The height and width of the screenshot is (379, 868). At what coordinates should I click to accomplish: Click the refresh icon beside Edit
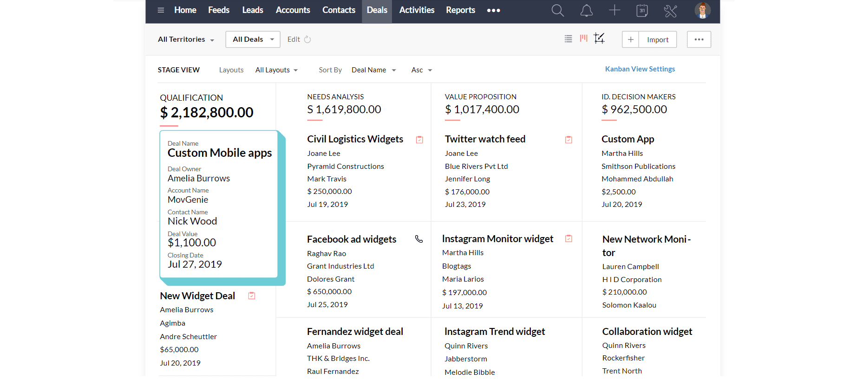[x=307, y=39]
